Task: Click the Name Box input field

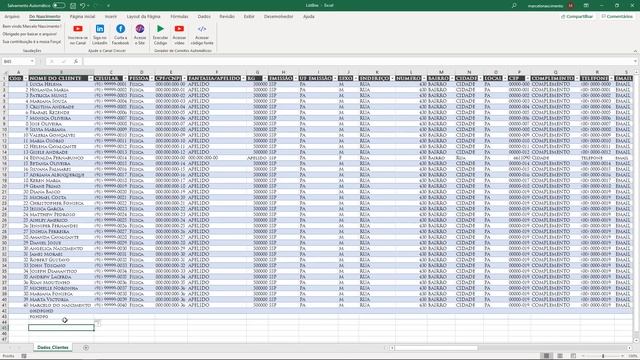Action: (x=16, y=61)
